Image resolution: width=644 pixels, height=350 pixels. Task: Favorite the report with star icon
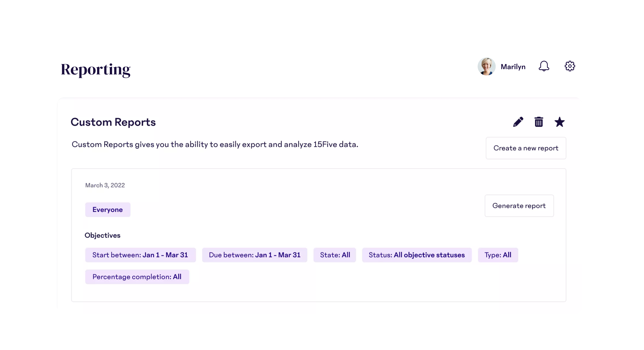click(559, 122)
